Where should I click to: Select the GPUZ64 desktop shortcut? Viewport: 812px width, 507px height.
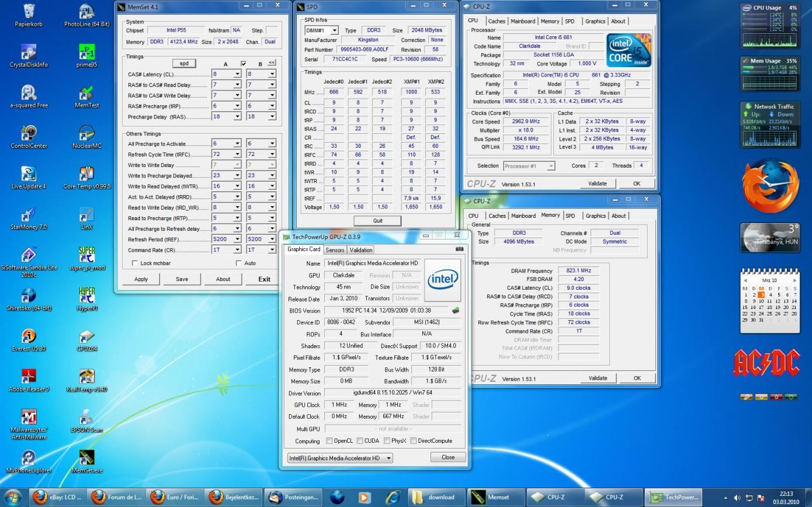[x=86, y=340]
